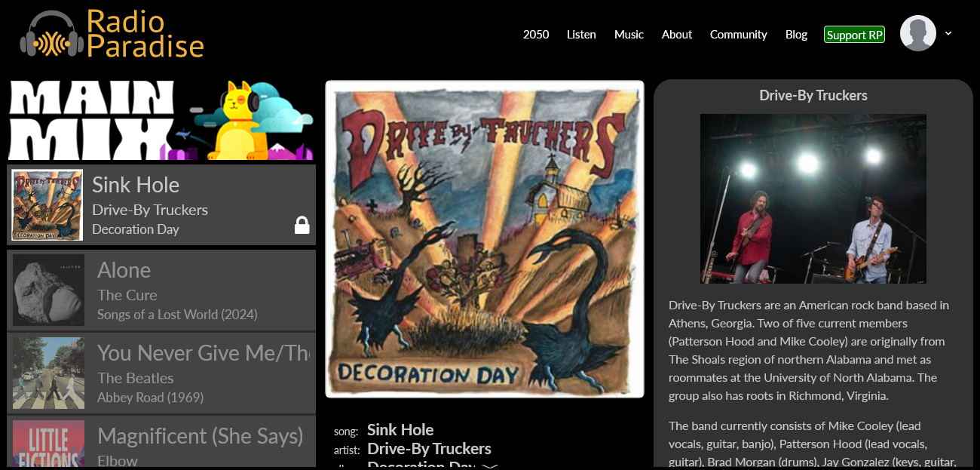Click the song title 'Alone' in playlist
The image size is (980, 470).
pyautogui.click(x=124, y=270)
